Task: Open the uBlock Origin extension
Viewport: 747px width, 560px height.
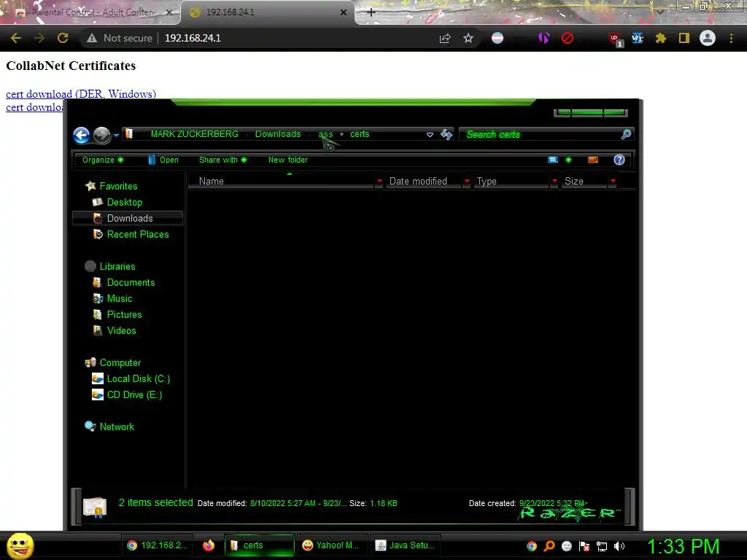Action: pos(616,39)
